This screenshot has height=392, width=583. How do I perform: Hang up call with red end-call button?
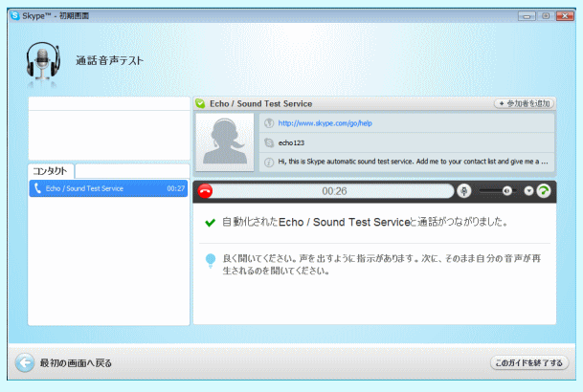click(x=205, y=191)
